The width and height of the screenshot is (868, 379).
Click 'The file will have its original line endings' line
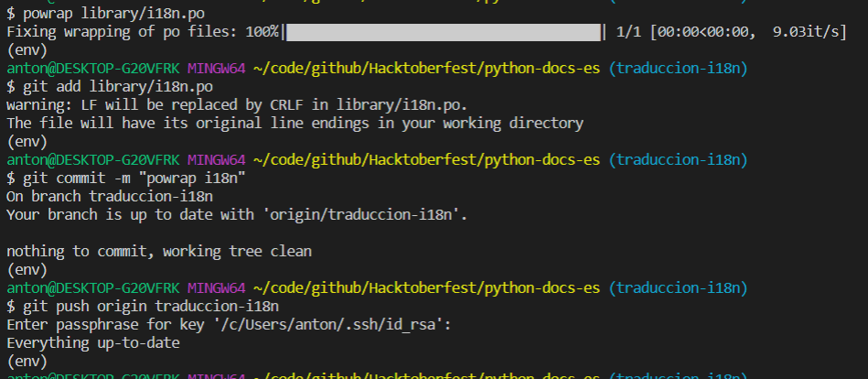point(295,123)
